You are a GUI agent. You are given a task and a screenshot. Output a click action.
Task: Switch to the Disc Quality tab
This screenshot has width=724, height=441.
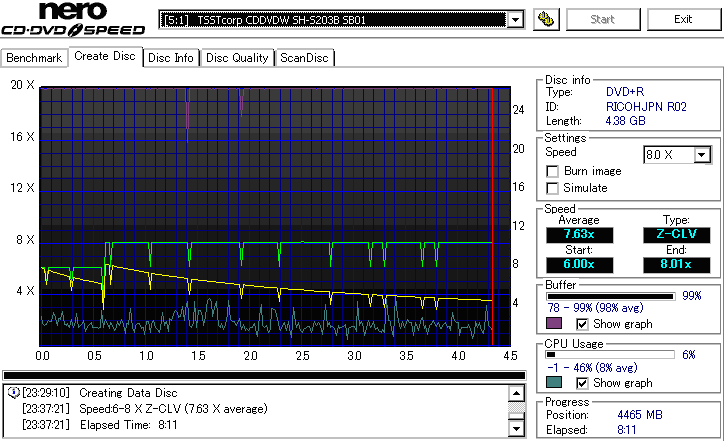[x=237, y=58]
